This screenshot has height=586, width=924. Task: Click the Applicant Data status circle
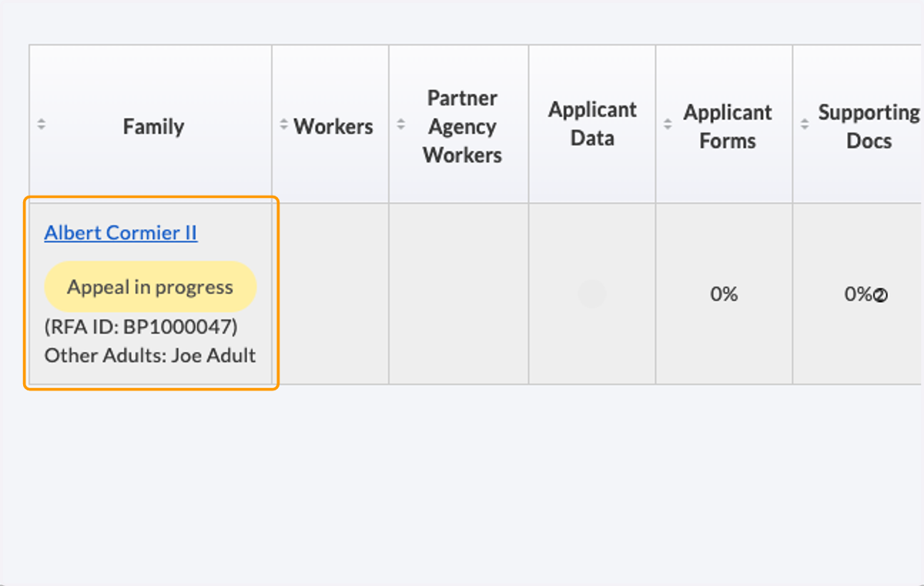click(592, 294)
